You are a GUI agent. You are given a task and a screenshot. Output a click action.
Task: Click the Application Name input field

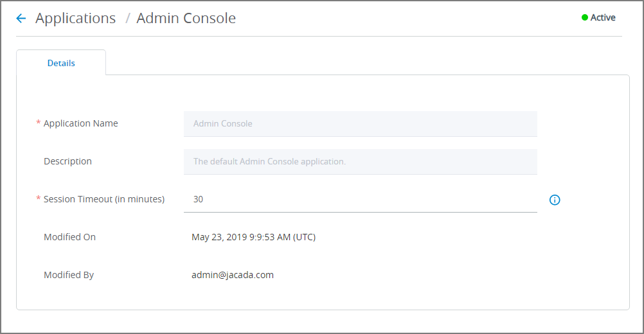click(x=360, y=123)
